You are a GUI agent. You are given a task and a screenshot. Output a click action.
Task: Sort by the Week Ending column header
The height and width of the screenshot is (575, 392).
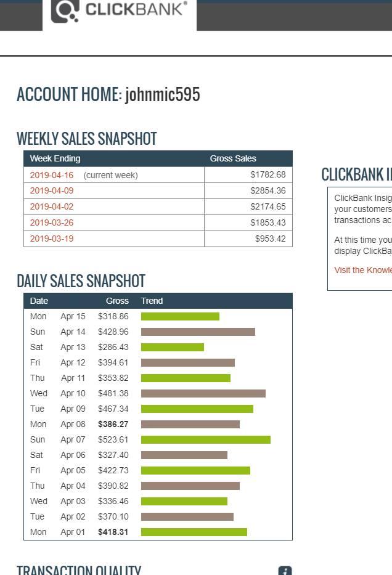[55, 158]
